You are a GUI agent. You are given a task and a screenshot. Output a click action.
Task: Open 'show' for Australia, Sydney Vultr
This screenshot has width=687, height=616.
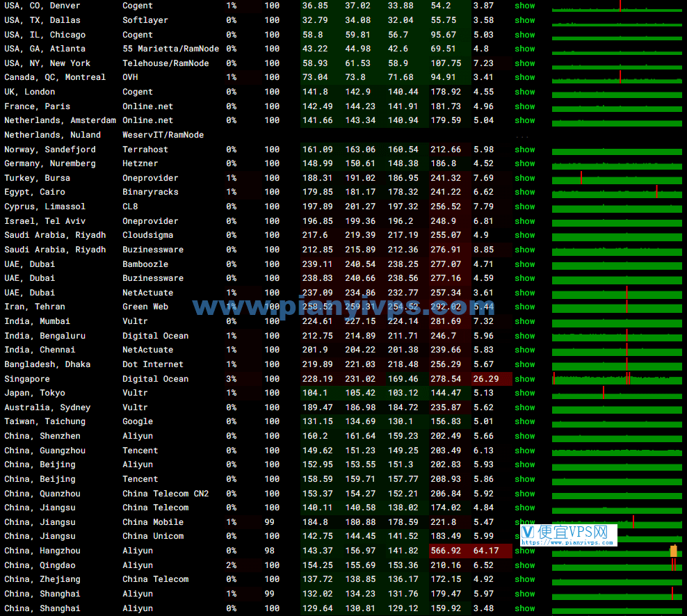[x=524, y=407]
